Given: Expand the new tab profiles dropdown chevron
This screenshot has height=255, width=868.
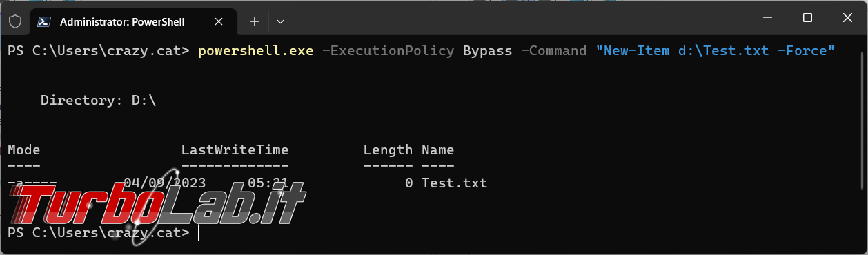Looking at the screenshot, I should pyautogui.click(x=280, y=21).
